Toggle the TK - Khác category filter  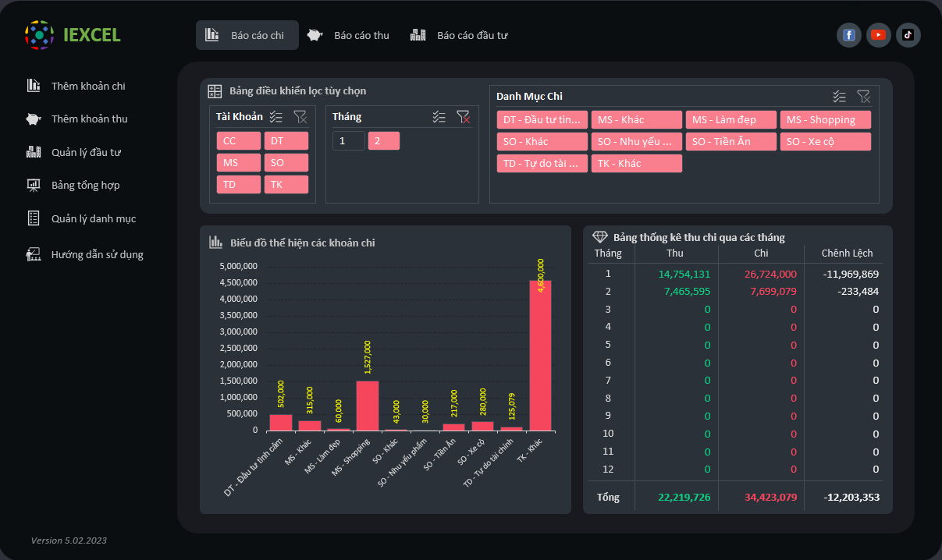(x=637, y=164)
